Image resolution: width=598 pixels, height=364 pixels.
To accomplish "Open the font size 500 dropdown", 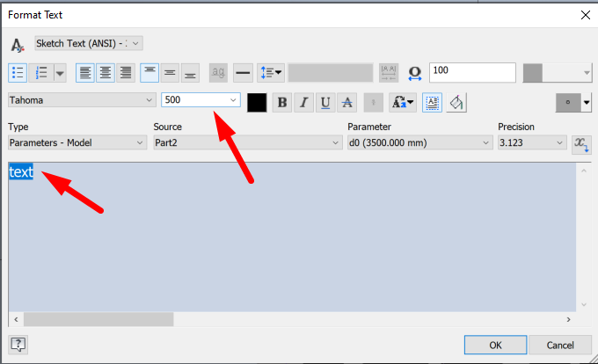I will [x=201, y=100].
